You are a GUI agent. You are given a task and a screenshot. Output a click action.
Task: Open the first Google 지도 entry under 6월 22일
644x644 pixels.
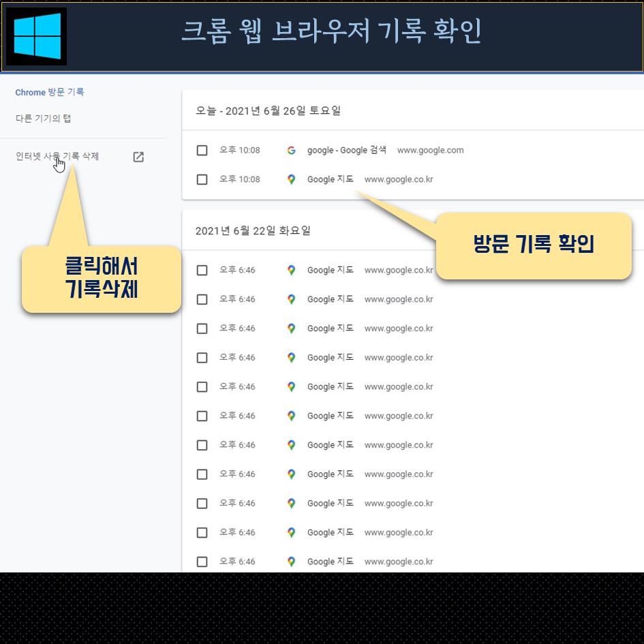point(331,271)
